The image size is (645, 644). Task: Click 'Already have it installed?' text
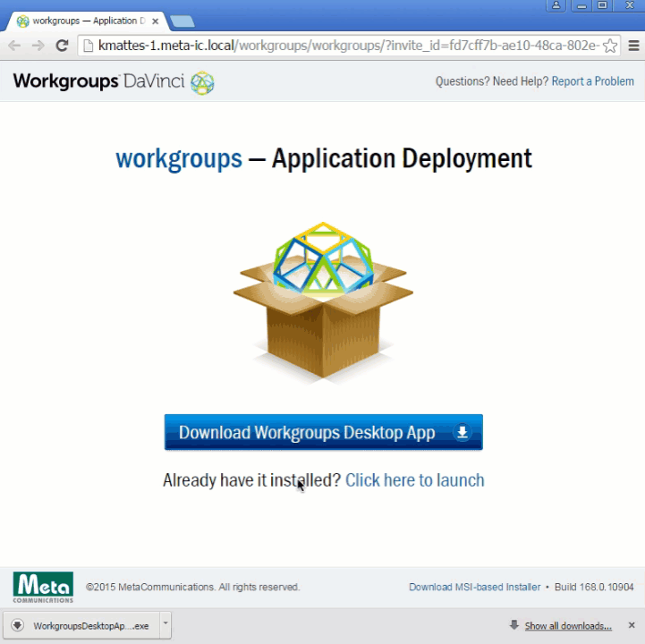tap(251, 480)
